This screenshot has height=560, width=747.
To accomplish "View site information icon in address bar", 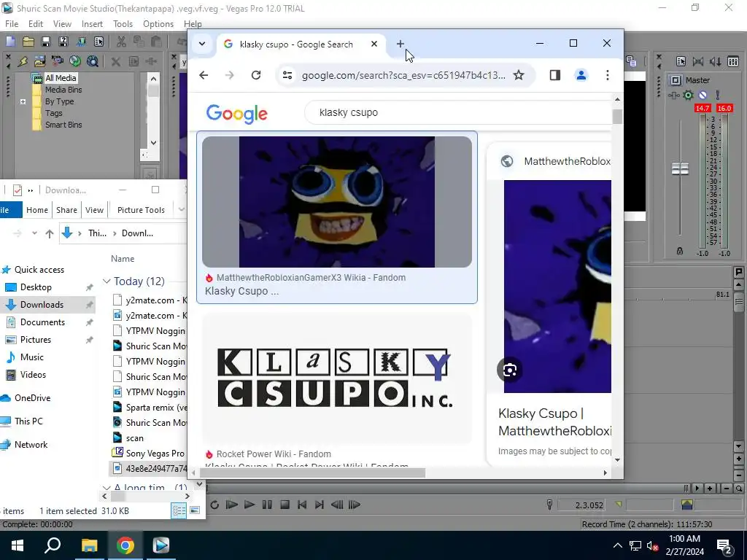I will [x=287, y=75].
